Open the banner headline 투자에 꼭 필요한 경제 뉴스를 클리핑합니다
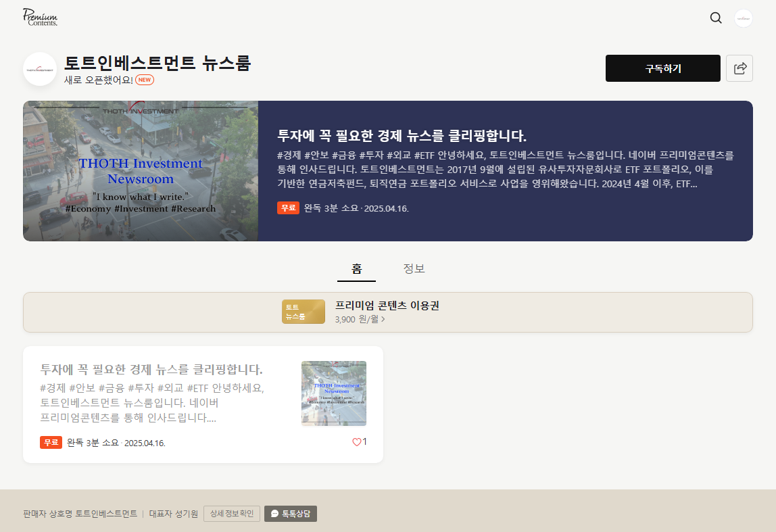The width and height of the screenshot is (776, 532). pos(402,136)
